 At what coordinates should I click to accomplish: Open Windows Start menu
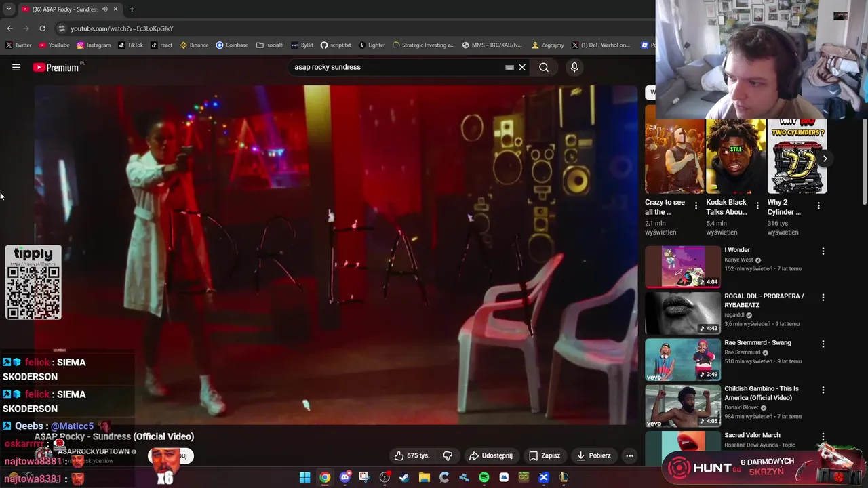tap(304, 478)
